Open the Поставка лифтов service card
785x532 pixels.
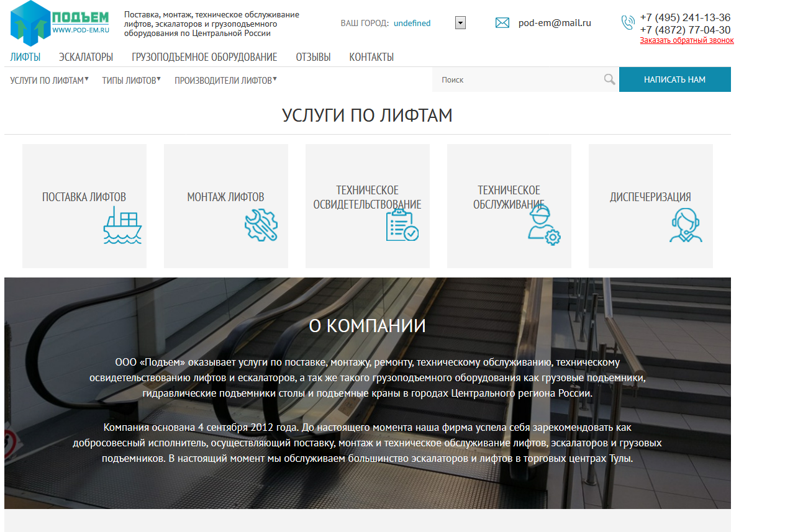84,206
